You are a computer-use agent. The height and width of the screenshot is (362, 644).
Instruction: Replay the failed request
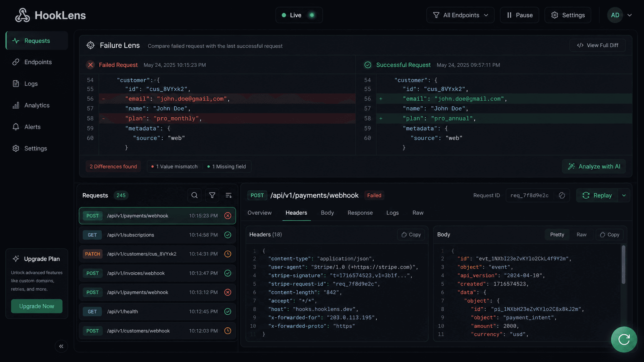click(x=597, y=195)
